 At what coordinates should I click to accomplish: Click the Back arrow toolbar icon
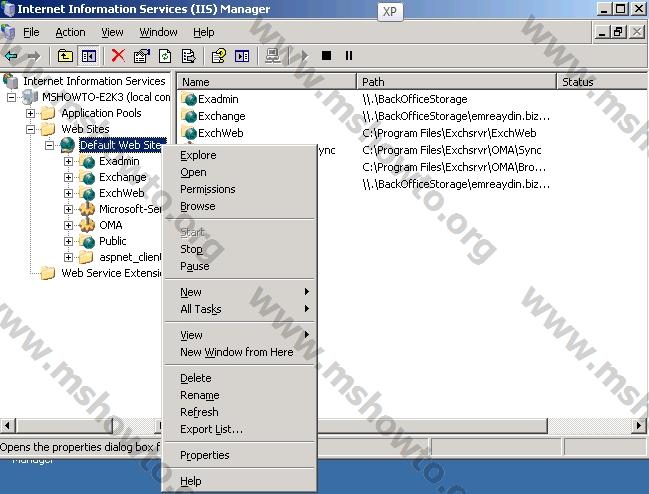pyautogui.click(x=11, y=55)
